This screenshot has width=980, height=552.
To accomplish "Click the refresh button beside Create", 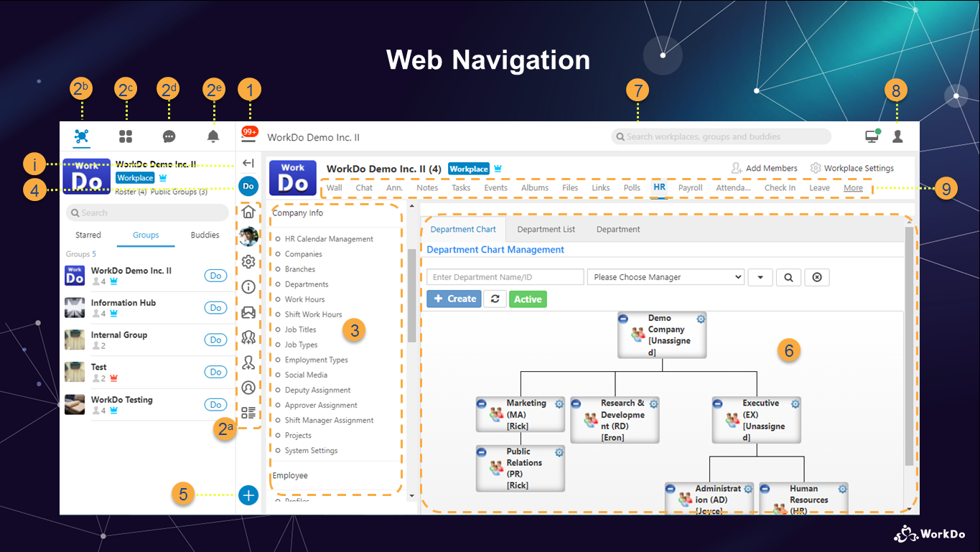I will 495,299.
